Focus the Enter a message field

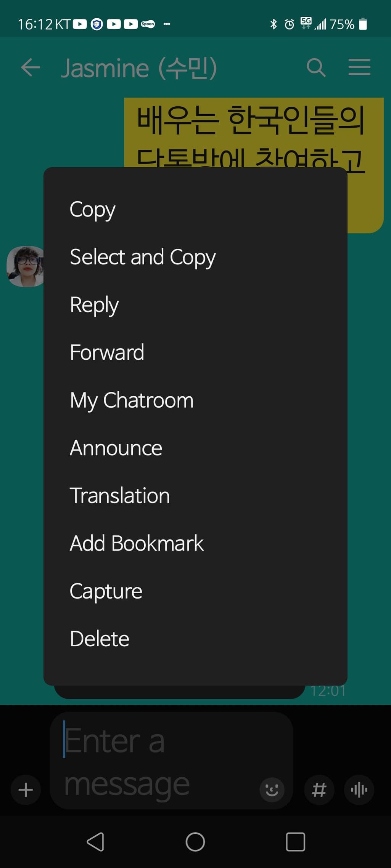click(x=160, y=761)
